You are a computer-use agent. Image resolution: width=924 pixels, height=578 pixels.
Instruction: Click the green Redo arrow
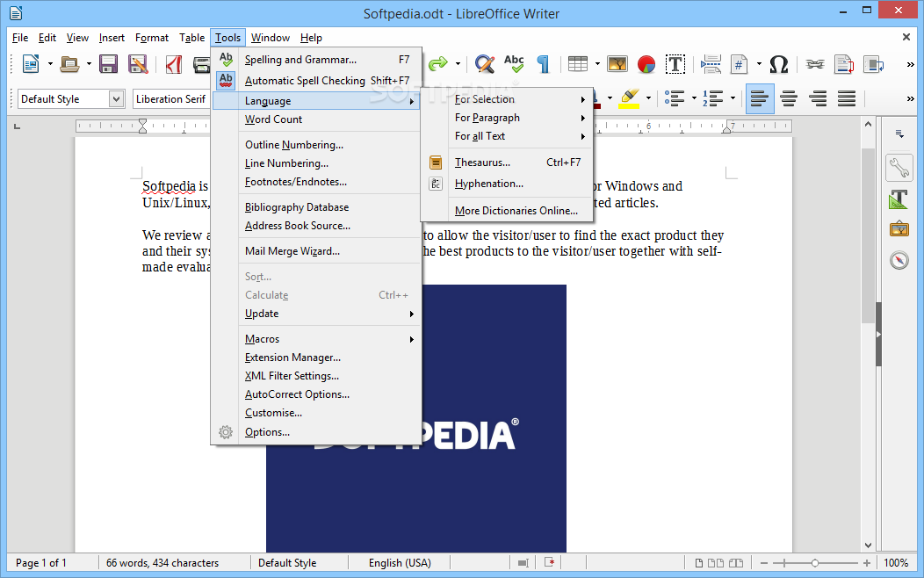pyautogui.click(x=437, y=63)
